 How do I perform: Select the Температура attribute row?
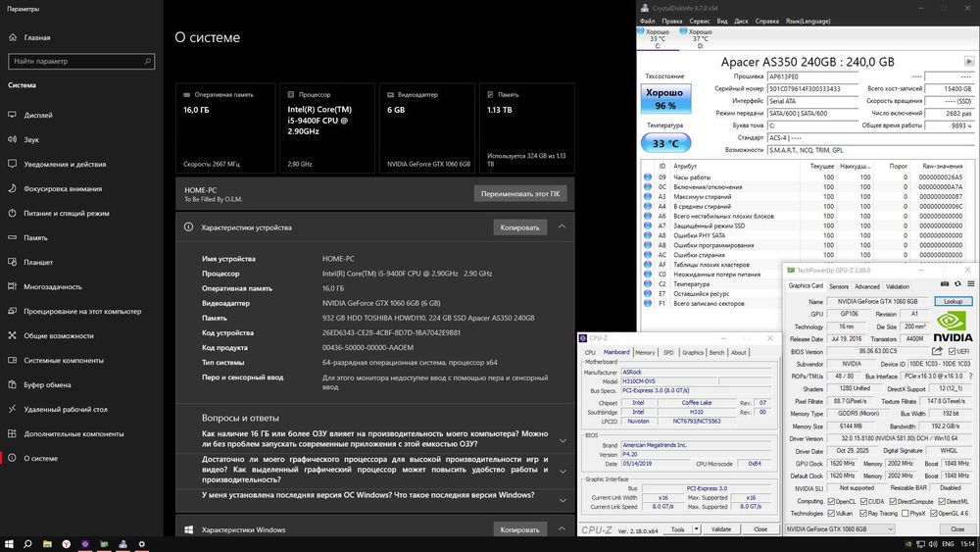(x=807, y=283)
